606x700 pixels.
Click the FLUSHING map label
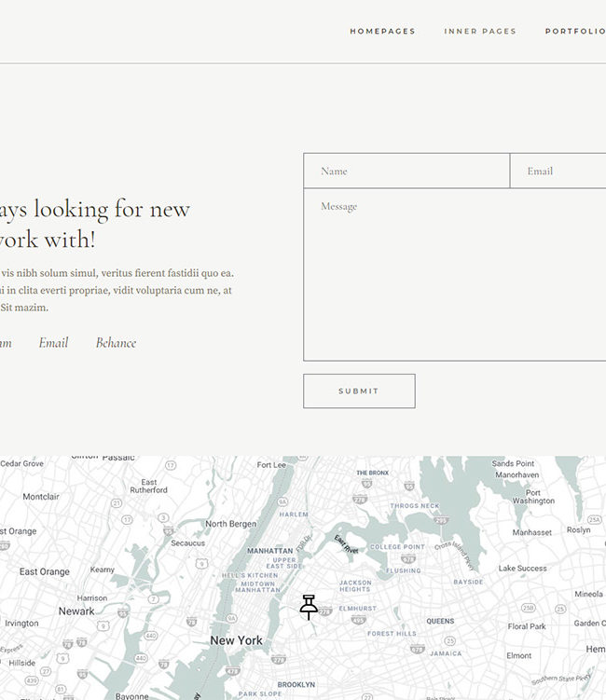[x=404, y=571]
